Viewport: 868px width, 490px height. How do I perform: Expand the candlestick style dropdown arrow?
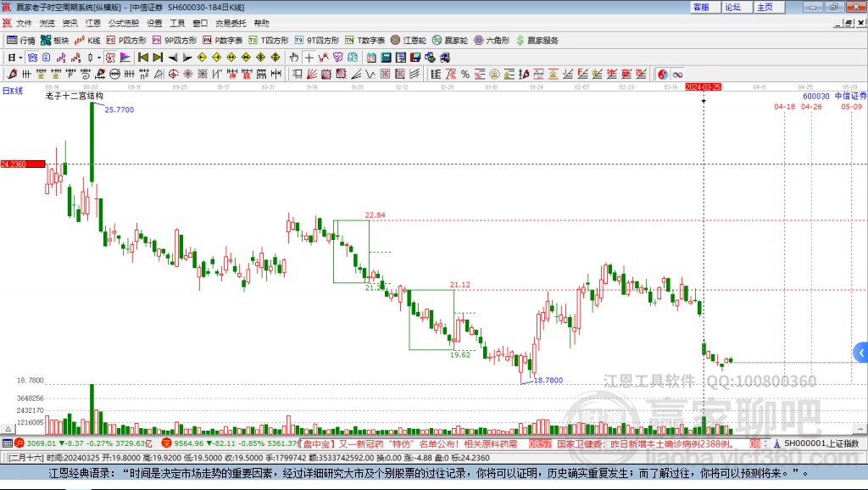click(99, 58)
